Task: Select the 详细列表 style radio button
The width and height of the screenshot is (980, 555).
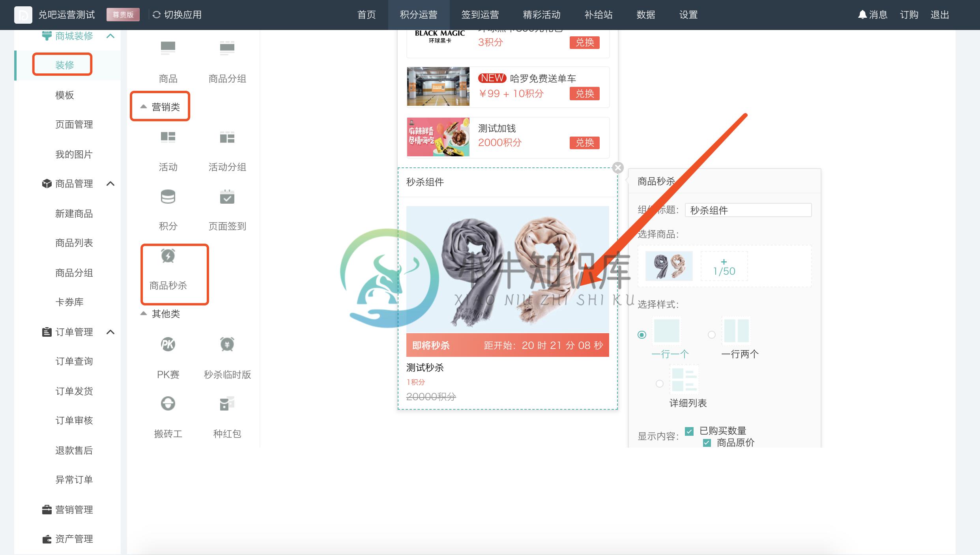Action: [660, 384]
